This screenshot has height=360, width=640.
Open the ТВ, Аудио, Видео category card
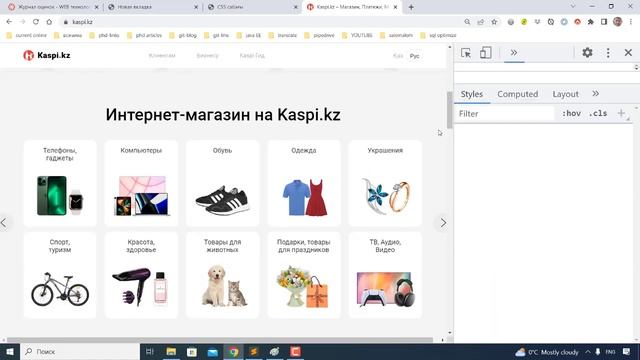385,275
